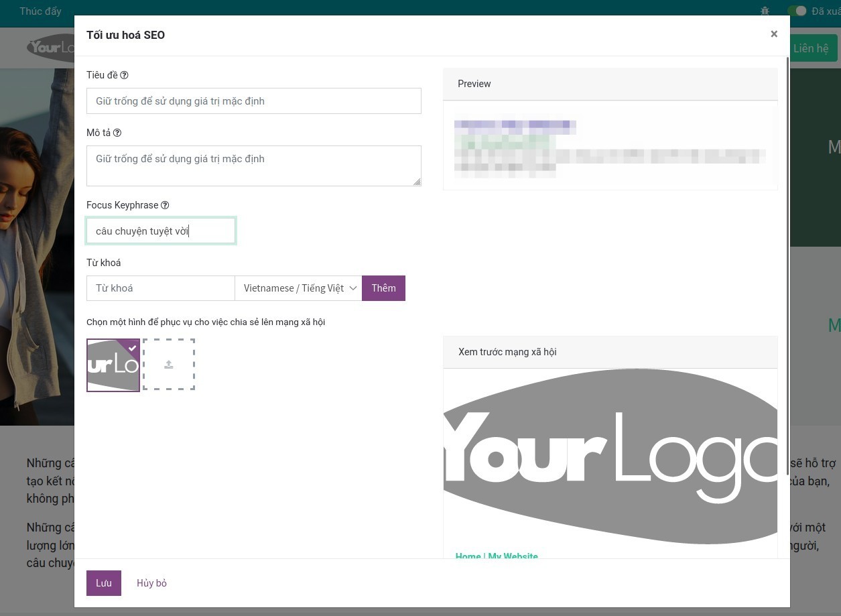
Task: Click the Focus Keyphrase help icon
Action: pyautogui.click(x=165, y=205)
